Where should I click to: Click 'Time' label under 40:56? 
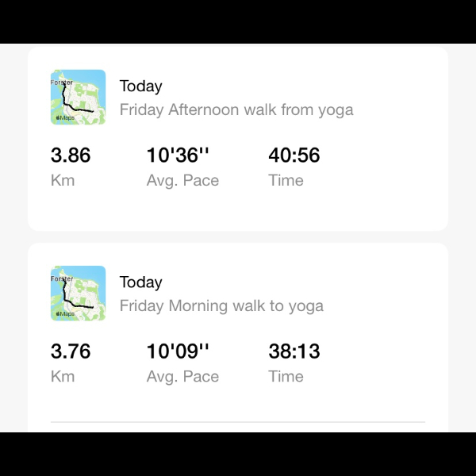pyautogui.click(x=286, y=180)
